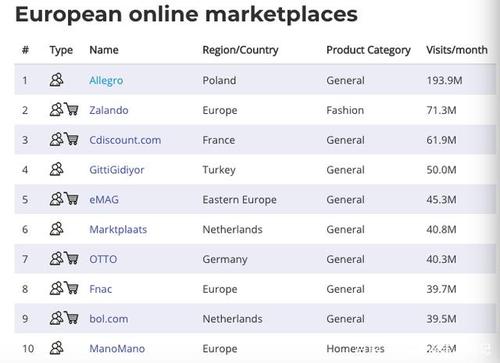Open the Allegro marketplace link
This screenshot has width=500, height=363.
pos(106,81)
